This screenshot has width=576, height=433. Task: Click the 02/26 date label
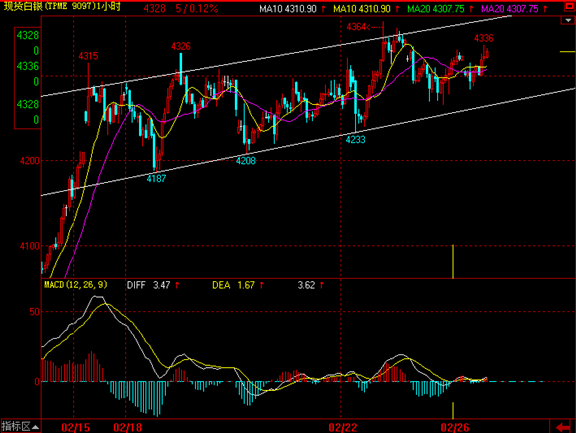455,427
